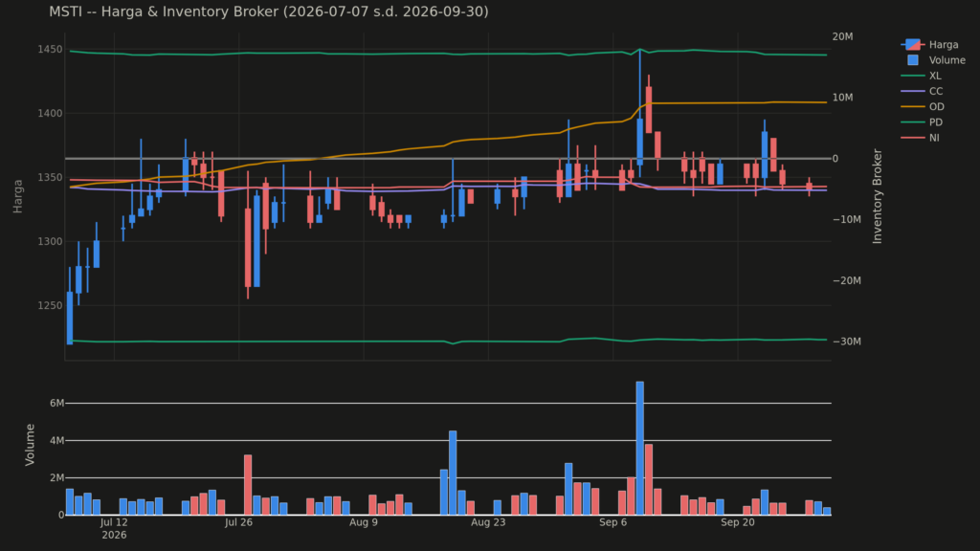Click the Inventory Broker axis title

877,196
